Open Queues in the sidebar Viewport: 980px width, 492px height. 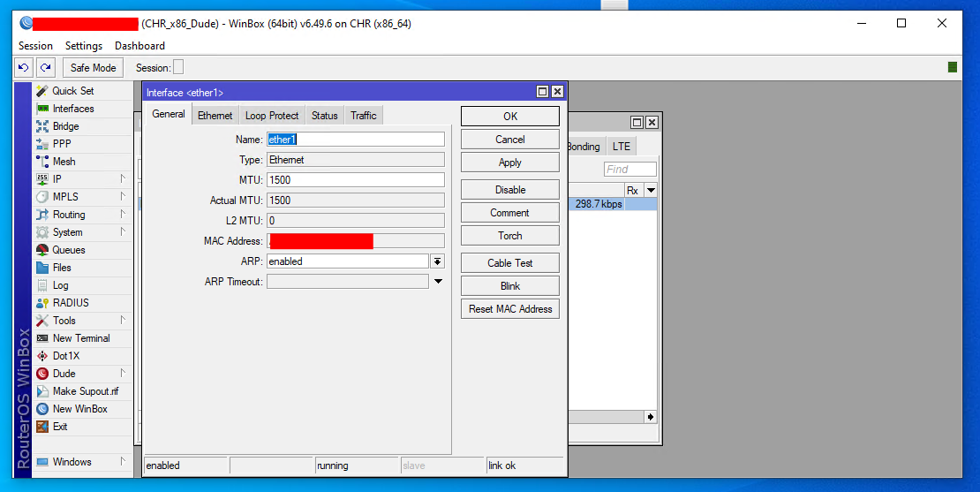click(x=82, y=249)
